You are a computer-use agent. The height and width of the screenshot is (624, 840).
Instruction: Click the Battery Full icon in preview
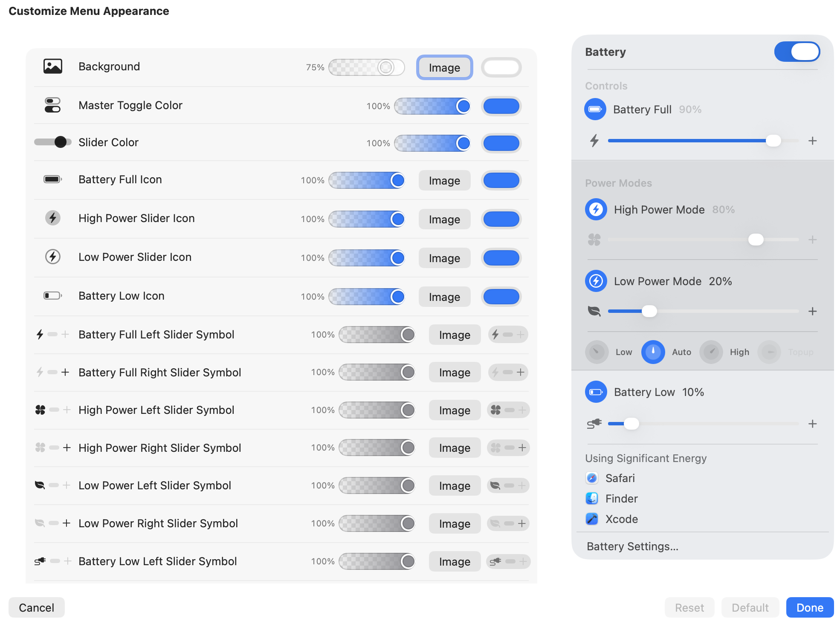595,109
